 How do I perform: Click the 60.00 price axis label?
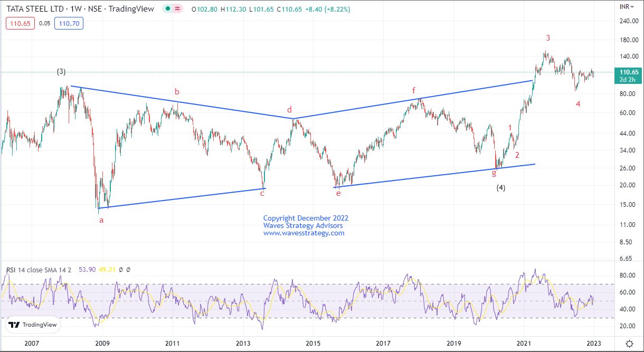(627, 113)
